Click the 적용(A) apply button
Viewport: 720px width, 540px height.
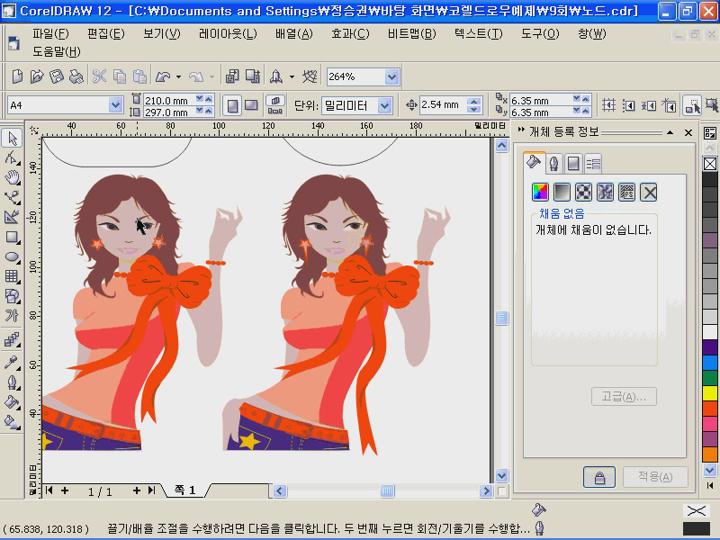point(655,477)
